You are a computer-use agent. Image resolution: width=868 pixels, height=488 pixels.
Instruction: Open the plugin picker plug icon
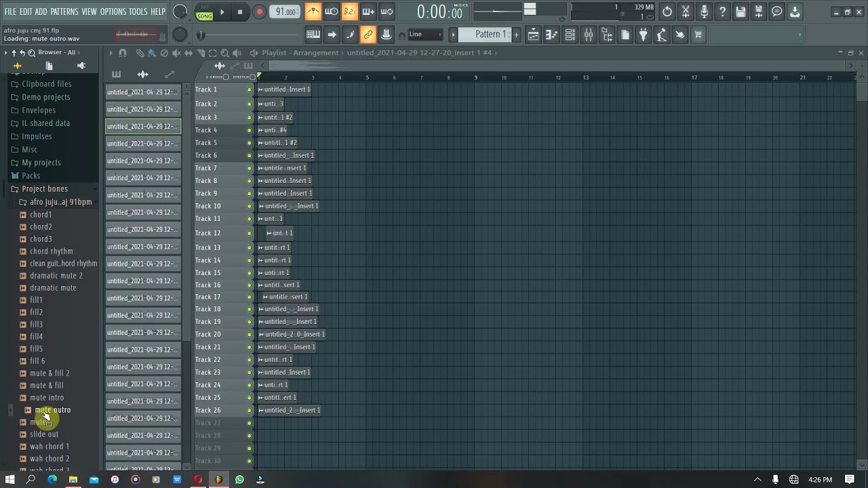(x=644, y=35)
